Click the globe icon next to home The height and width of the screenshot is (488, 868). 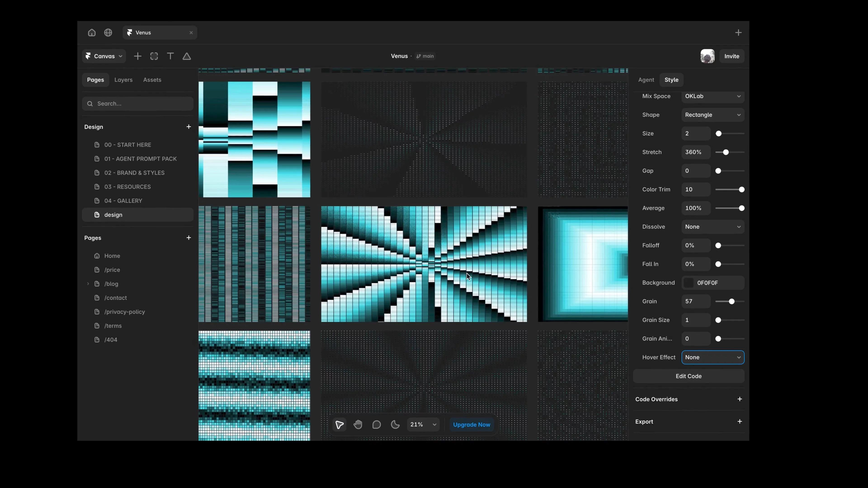(108, 33)
